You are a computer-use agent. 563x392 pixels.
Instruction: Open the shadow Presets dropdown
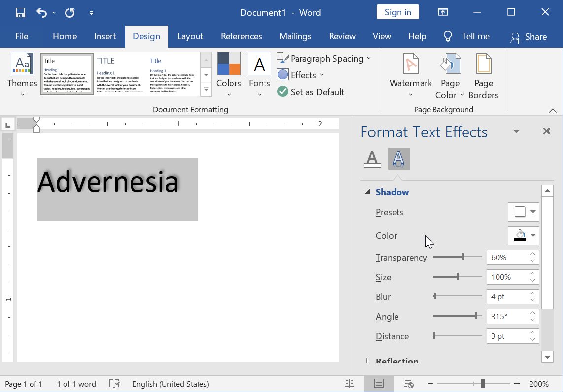pos(524,212)
